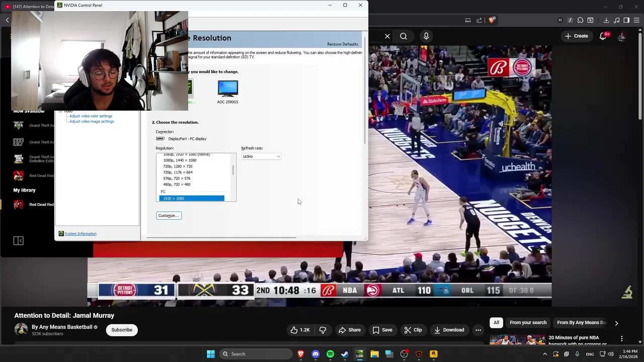
Task: Open browser extensions puzzle icon
Action: tap(580, 20)
